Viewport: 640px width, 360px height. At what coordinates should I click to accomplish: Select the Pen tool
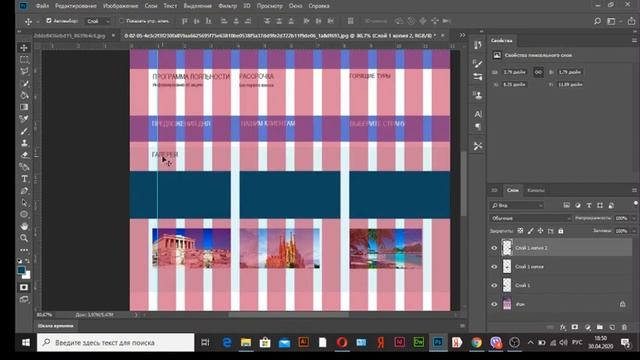pos(24,191)
